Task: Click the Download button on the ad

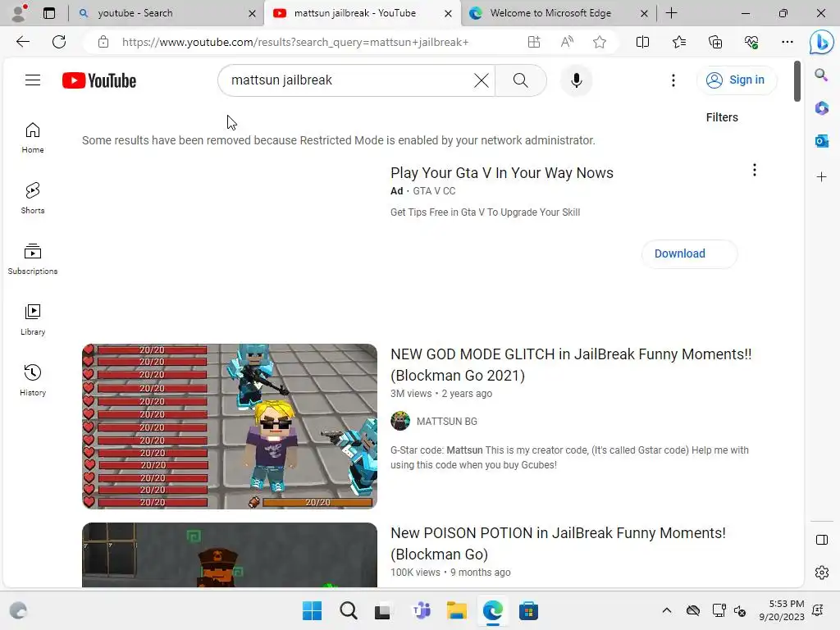Action: (689, 254)
